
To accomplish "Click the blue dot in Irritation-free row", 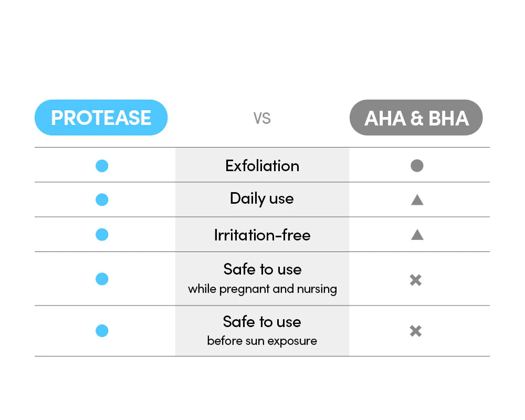I will tap(102, 234).
